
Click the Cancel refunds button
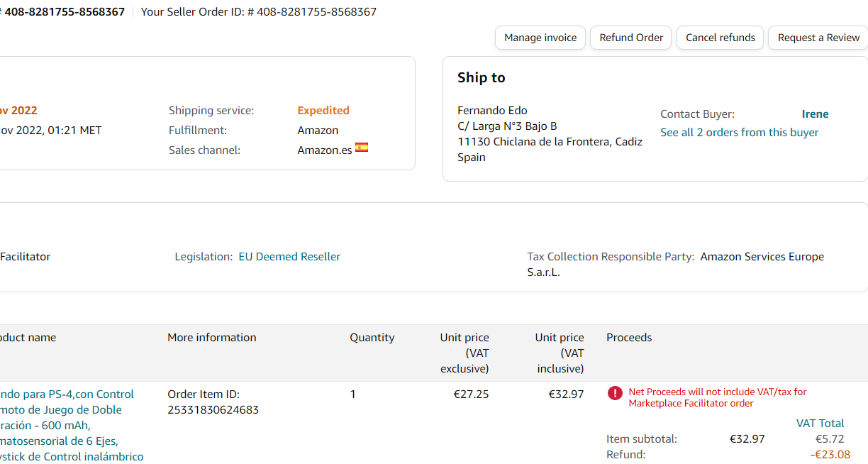click(x=720, y=38)
